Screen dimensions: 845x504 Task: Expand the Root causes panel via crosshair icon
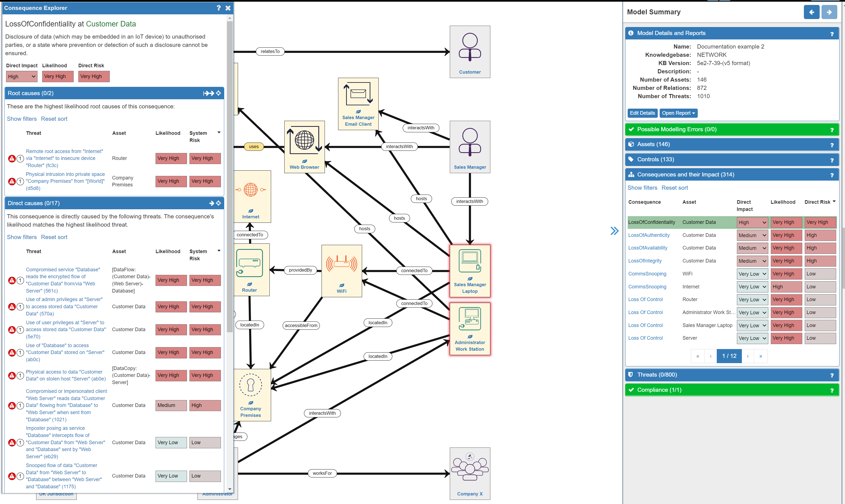218,93
